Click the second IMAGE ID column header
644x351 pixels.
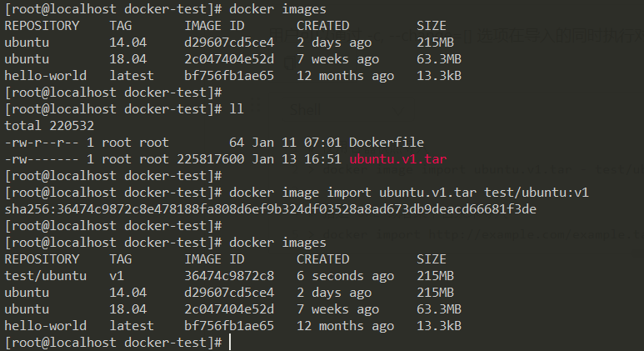coord(214,259)
